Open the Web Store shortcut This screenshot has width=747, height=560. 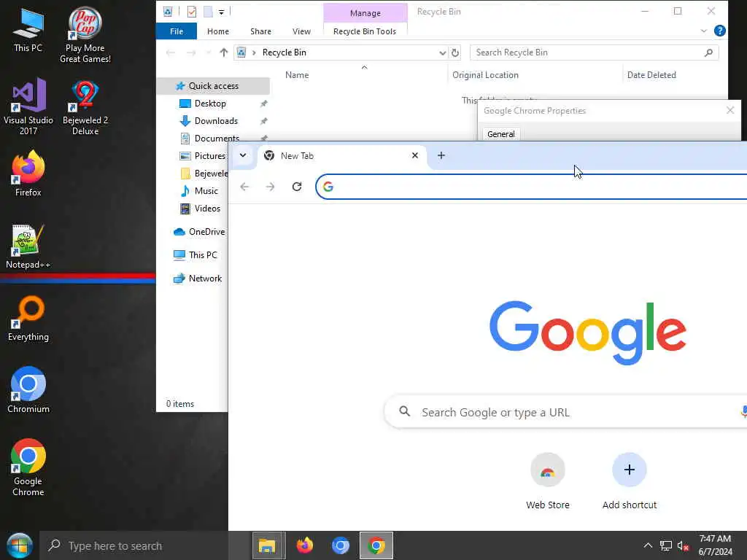(x=547, y=481)
